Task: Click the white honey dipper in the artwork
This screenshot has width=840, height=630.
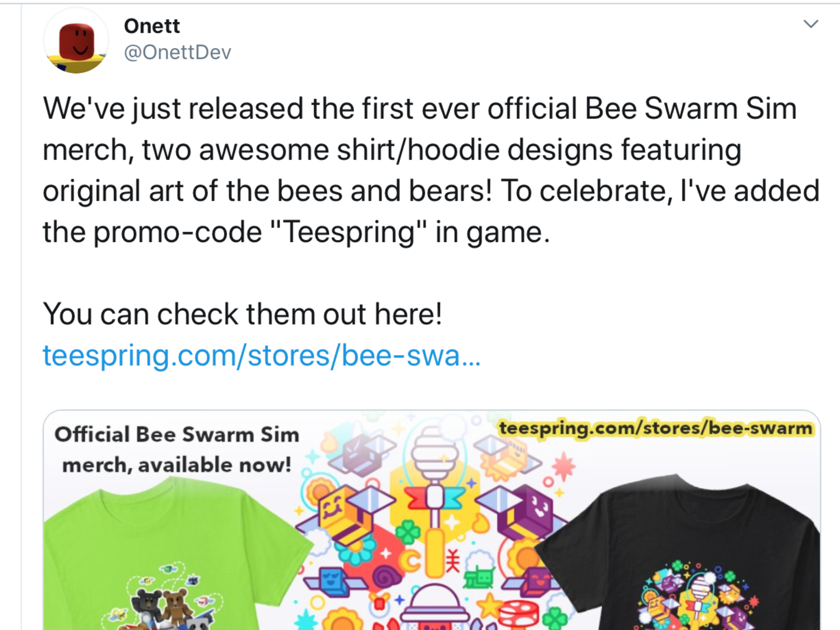Action: click(x=435, y=455)
